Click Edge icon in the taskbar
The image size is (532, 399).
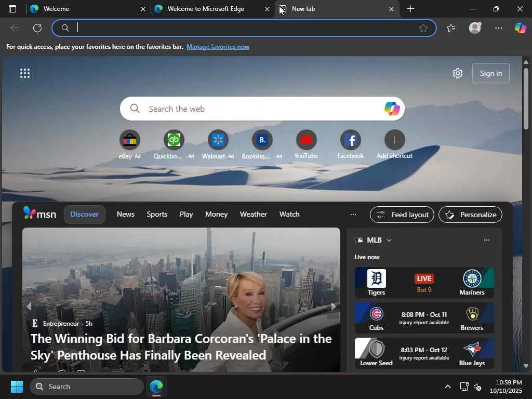pos(156,387)
